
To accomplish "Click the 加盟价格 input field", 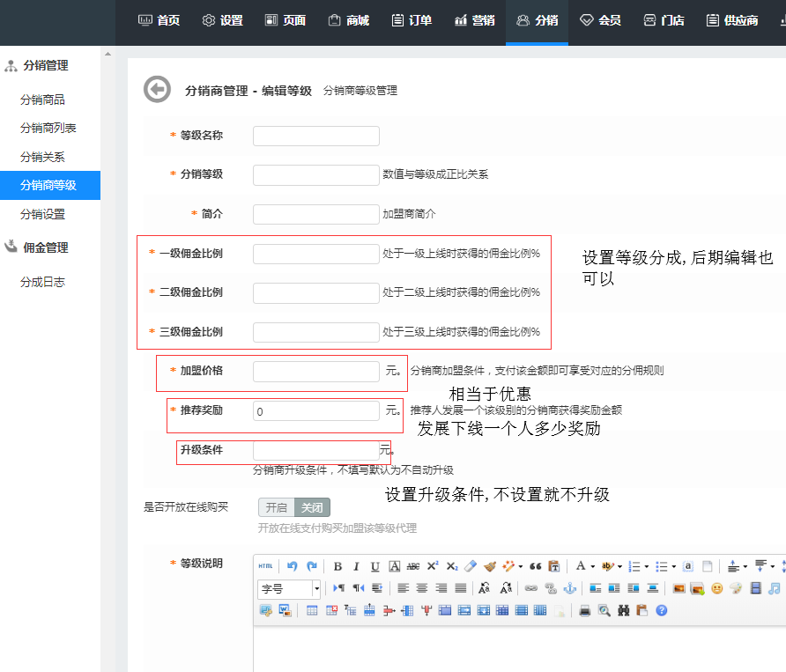I will point(315,372).
